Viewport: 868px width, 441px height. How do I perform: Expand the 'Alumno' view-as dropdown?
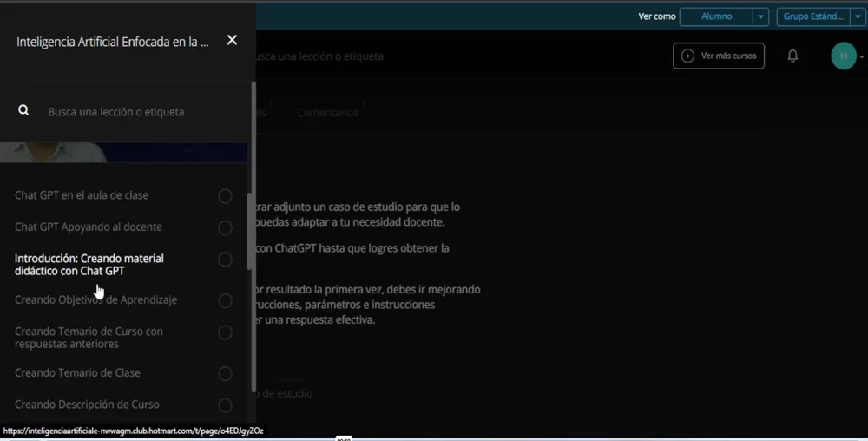coord(760,16)
